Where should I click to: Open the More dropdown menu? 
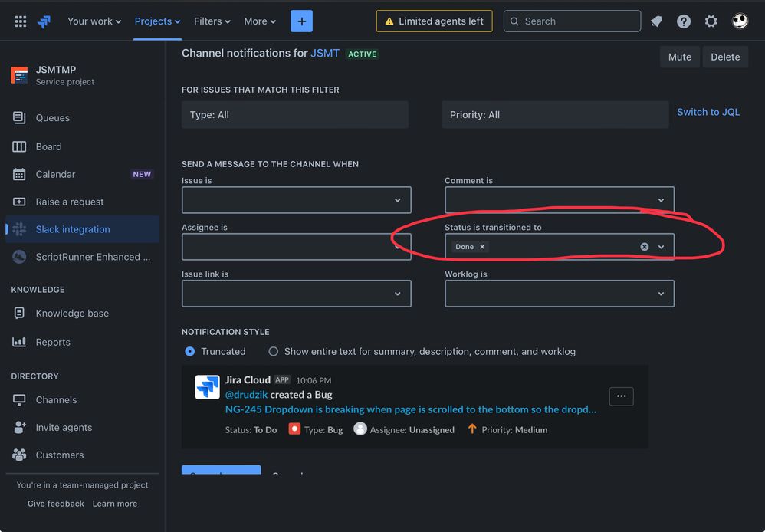(260, 21)
